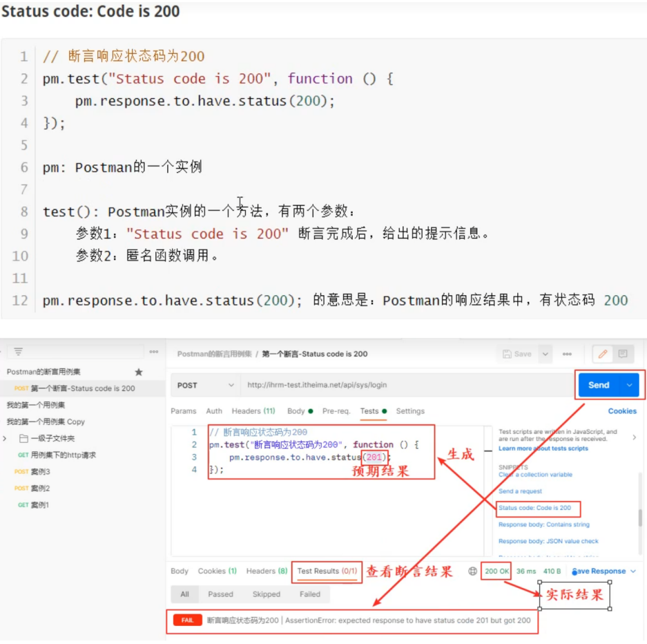Collapse the snippets panel chevron
The height and width of the screenshot is (644, 647).
coord(634,437)
